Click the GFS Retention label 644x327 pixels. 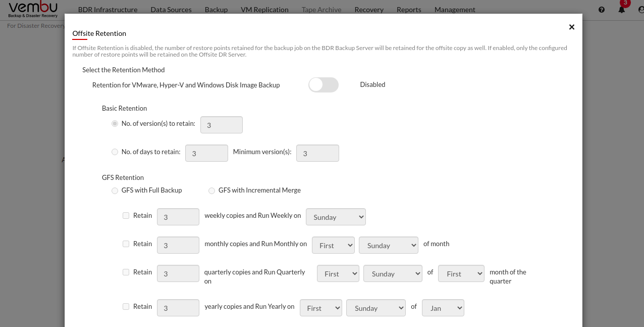(123, 177)
